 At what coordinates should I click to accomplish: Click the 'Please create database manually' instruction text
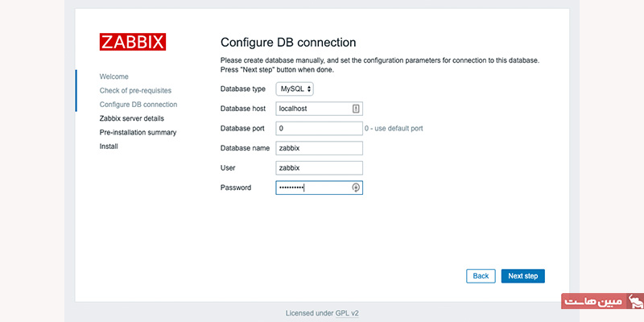tap(379, 65)
